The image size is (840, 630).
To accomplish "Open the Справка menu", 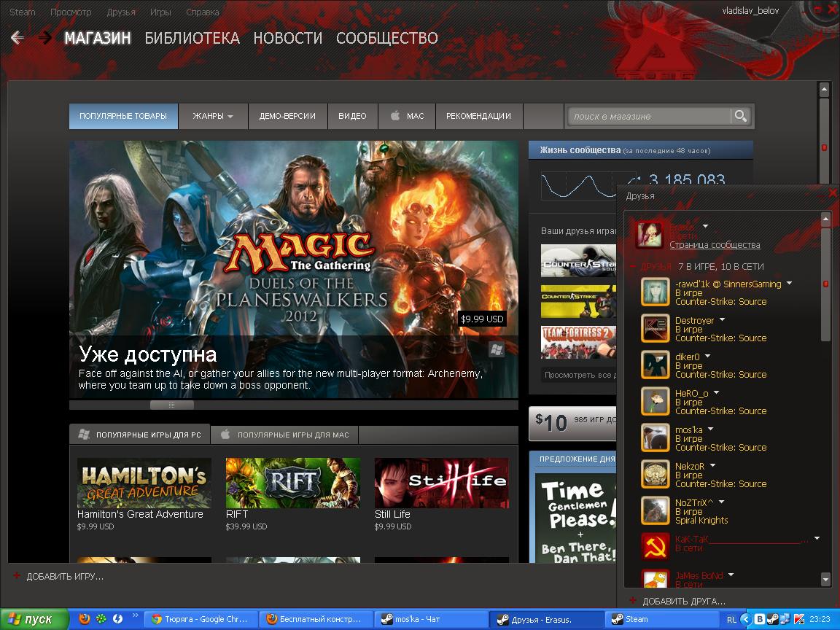I will point(203,12).
